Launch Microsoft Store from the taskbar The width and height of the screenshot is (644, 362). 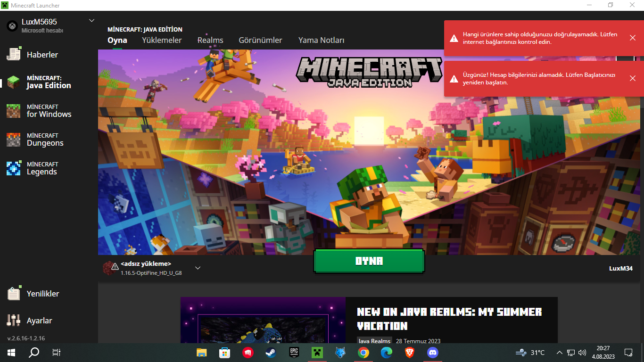(225, 352)
